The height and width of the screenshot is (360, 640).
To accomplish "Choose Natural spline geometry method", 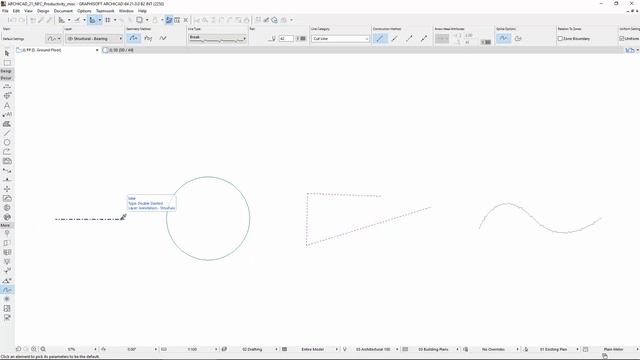I will click(133, 38).
